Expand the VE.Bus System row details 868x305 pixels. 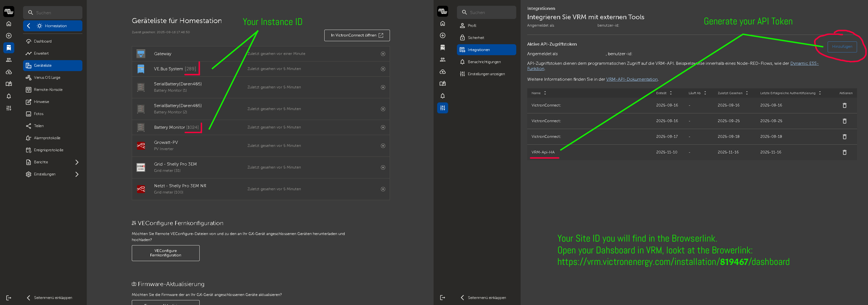coord(383,69)
